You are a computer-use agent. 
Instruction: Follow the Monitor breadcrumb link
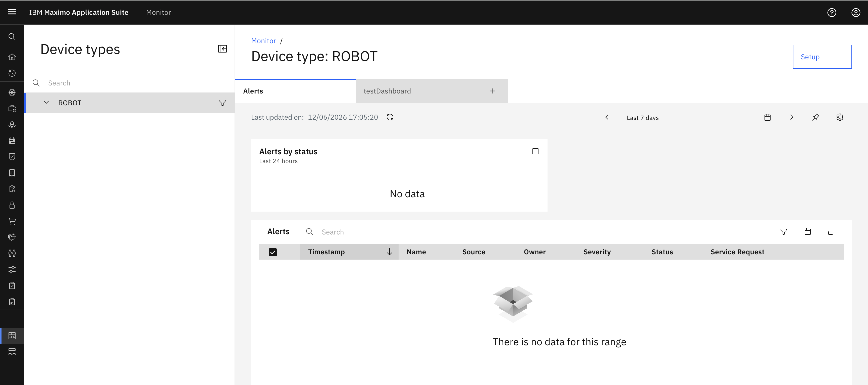tap(263, 41)
